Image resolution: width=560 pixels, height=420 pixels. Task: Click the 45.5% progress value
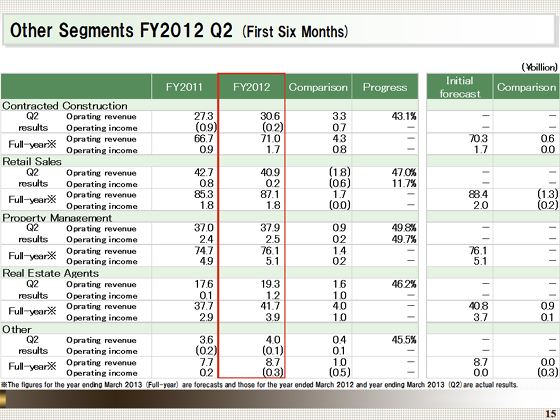coord(404,340)
